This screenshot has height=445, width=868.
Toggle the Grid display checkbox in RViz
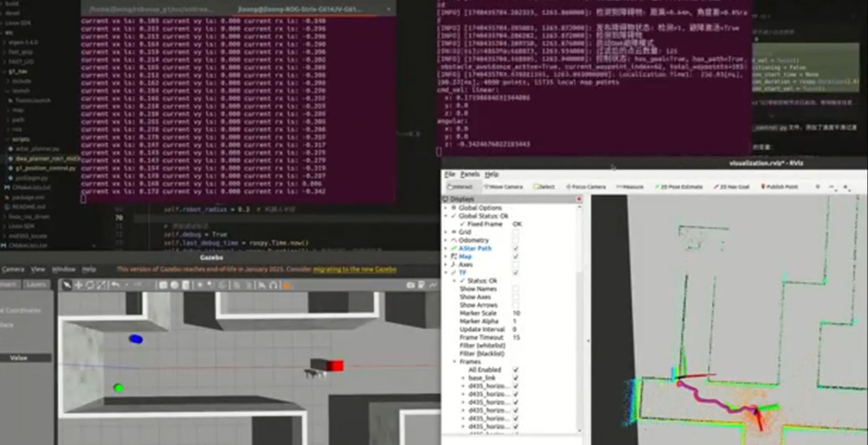coord(516,232)
